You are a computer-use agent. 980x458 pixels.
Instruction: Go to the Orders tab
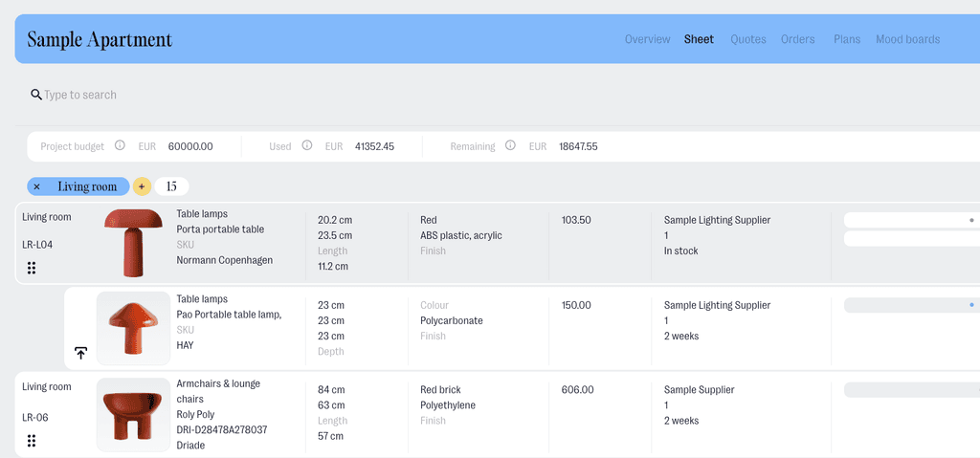point(797,39)
